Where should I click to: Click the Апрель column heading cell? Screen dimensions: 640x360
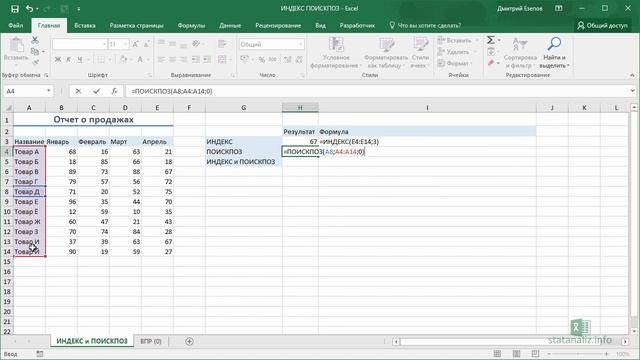[x=157, y=142]
